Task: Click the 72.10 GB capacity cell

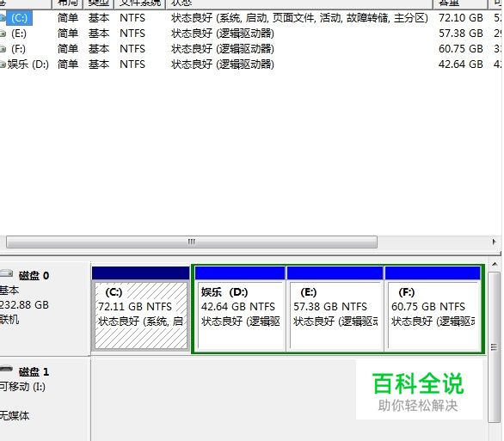Action: (461, 18)
